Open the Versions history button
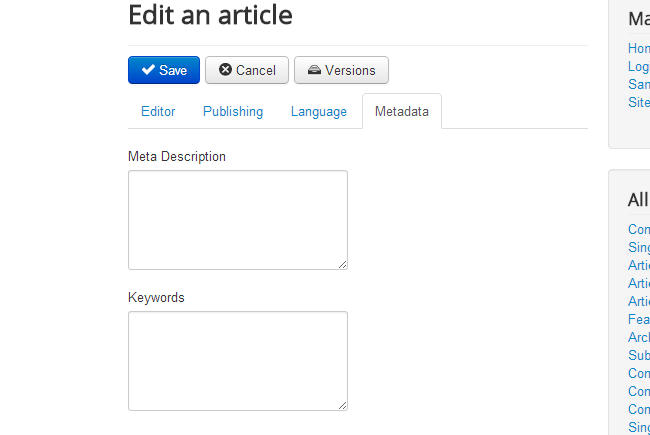Image resolution: width=650 pixels, height=435 pixels. (x=341, y=70)
